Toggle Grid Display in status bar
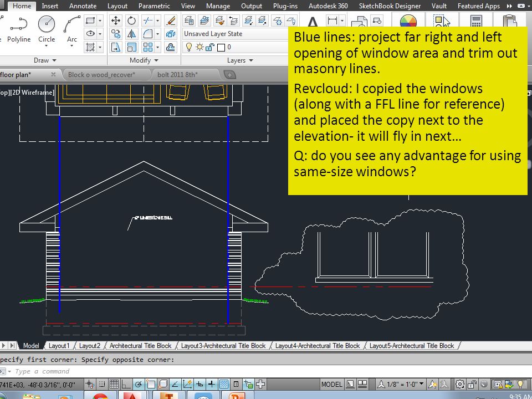This screenshot has height=399, width=532. (x=114, y=384)
